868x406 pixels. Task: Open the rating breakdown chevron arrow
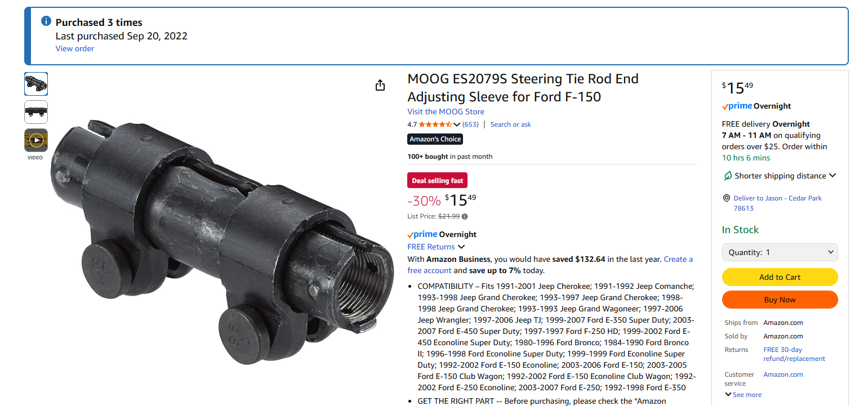click(457, 124)
